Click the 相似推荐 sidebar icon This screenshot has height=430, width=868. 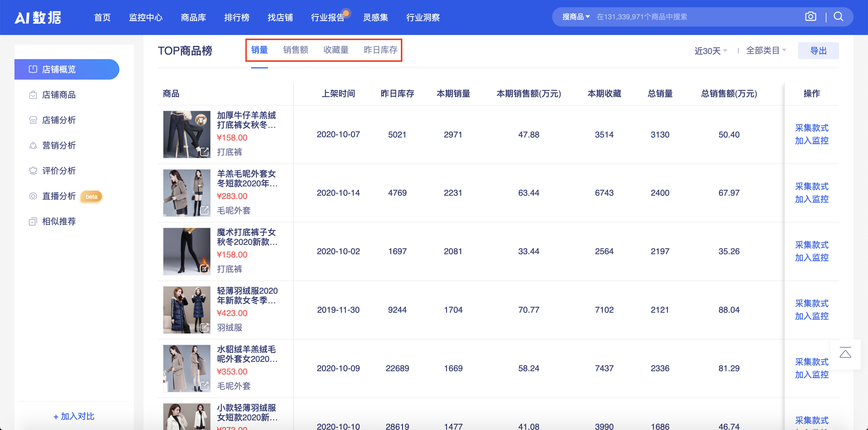click(33, 221)
